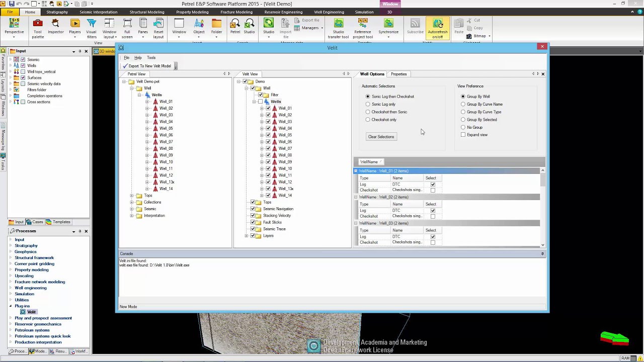Open the Velit File menu
Viewport: 644px width, 362px height.
coord(127,58)
